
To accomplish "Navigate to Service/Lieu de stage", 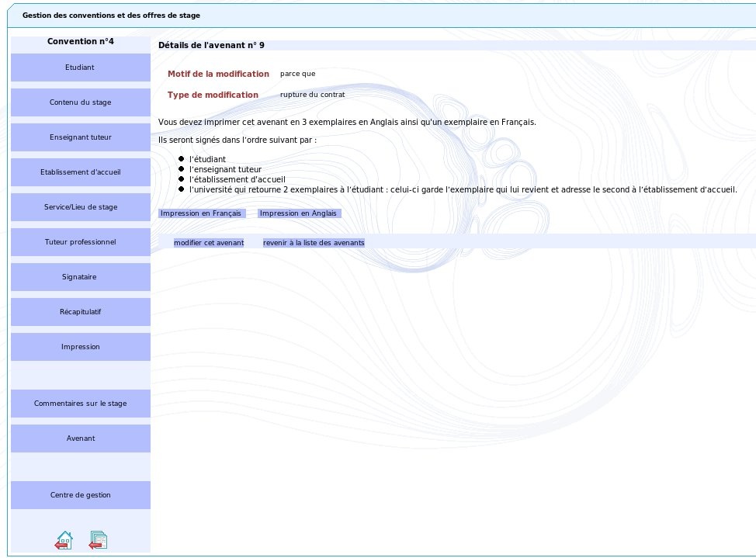I will coord(80,207).
